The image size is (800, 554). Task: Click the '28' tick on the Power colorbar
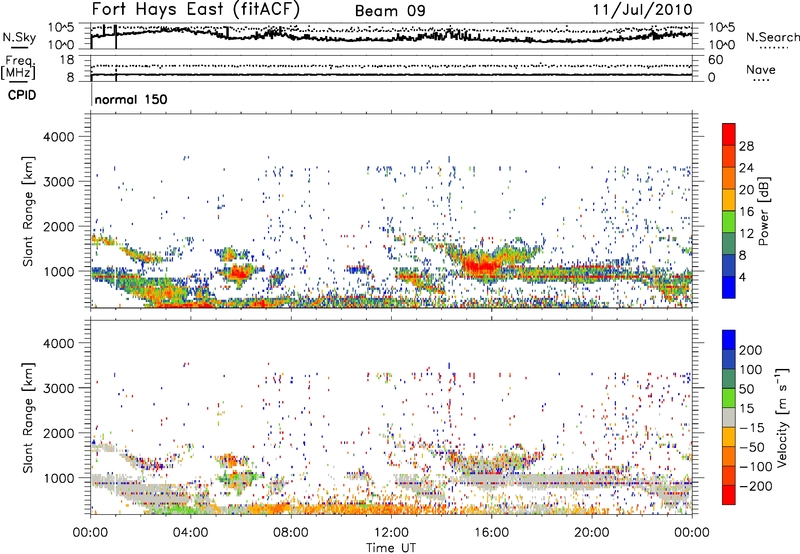click(746, 146)
